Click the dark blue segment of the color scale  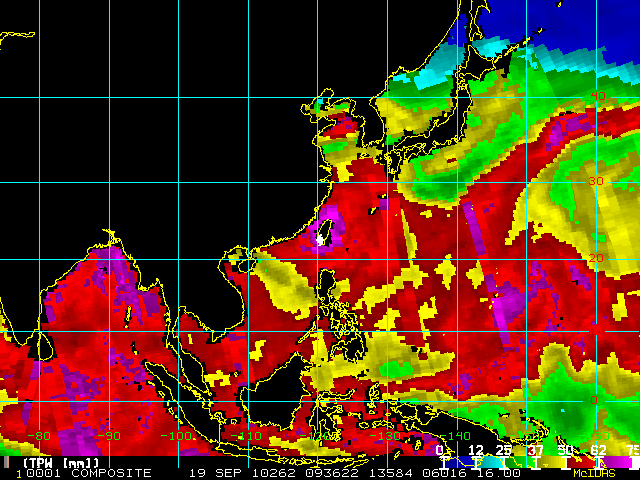pos(459,462)
